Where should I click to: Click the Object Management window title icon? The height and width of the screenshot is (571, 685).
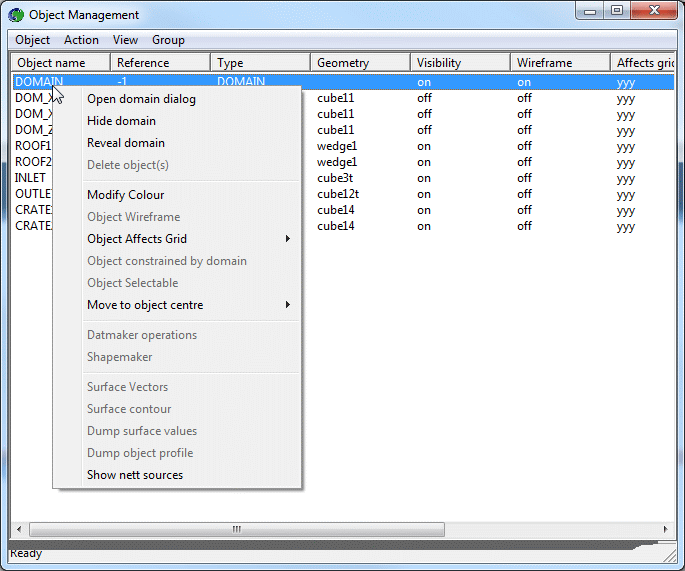click(17, 15)
